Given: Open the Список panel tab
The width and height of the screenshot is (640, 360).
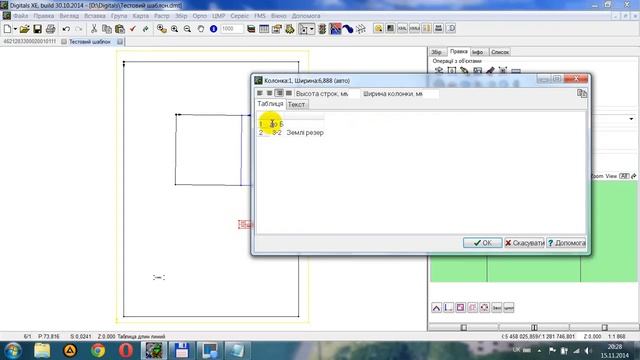Looking at the screenshot, I should pyautogui.click(x=500, y=52).
